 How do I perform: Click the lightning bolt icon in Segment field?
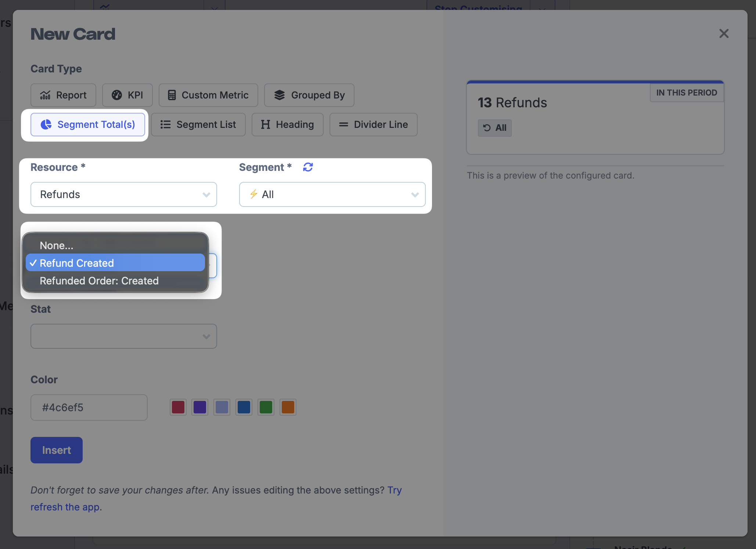pos(254,194)
